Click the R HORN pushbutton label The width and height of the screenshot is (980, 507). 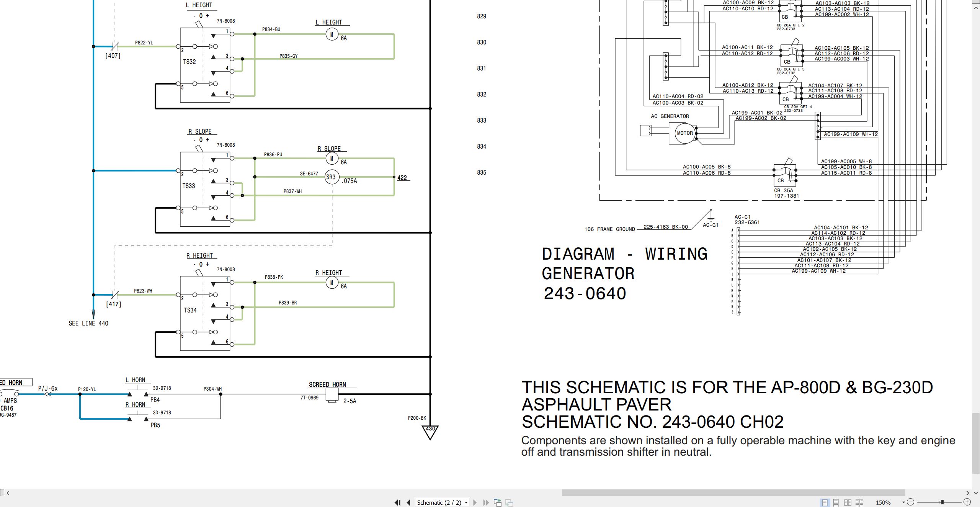pos(136,404)
